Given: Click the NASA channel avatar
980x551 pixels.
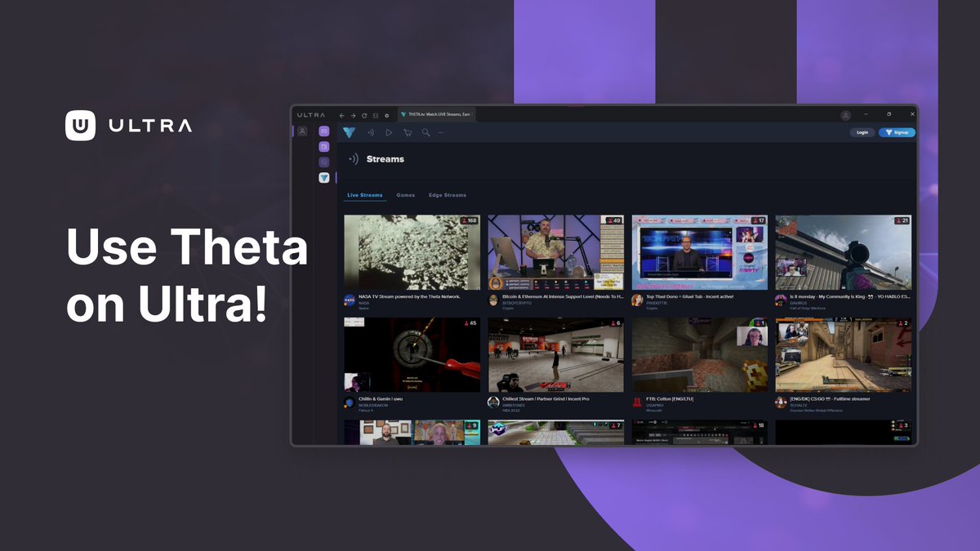Looking at the screenshot, I should click(x=350, y=300).
